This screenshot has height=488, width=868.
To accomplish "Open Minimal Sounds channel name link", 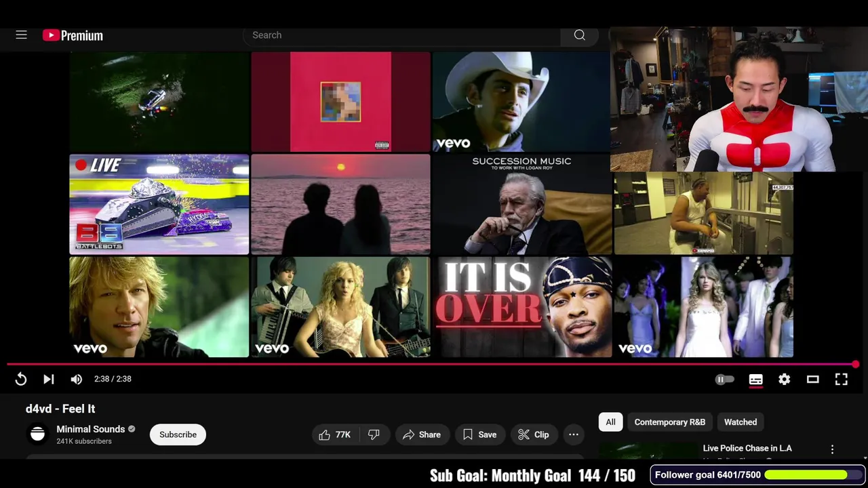I will pyautogui.click(x=91, y=429).
